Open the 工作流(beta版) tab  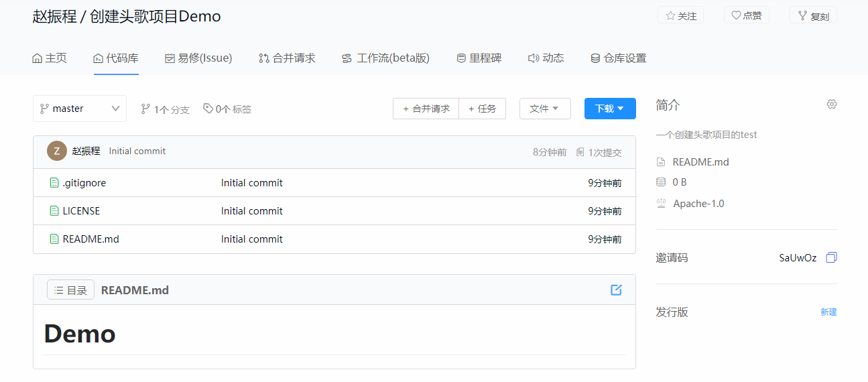(x=385, y=58)
